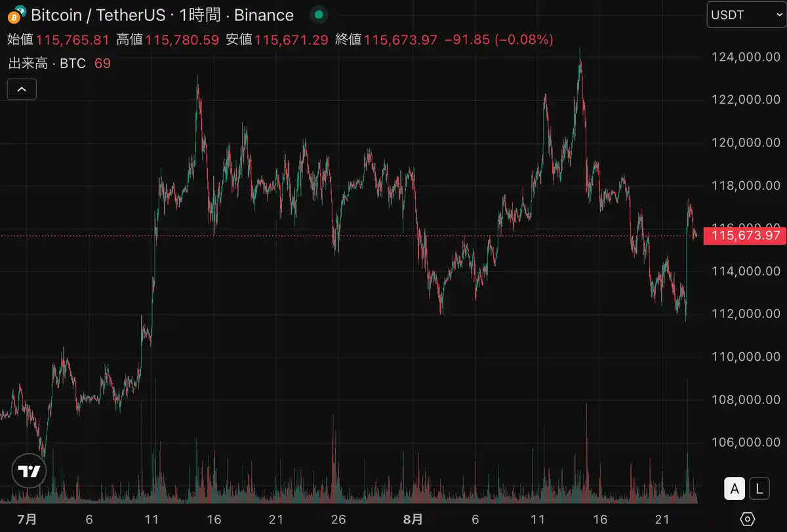Click the 124,000.00 price axis label
Screen dimensions: 787x532
746,57
